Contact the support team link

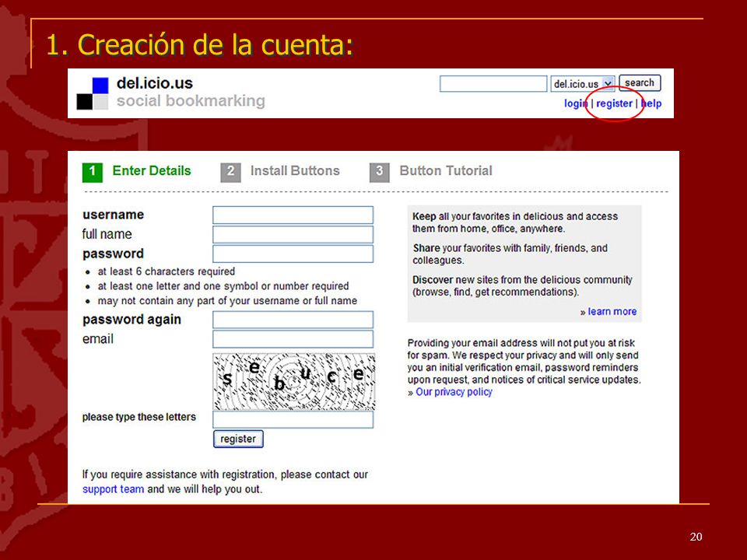tap(113, 489)
